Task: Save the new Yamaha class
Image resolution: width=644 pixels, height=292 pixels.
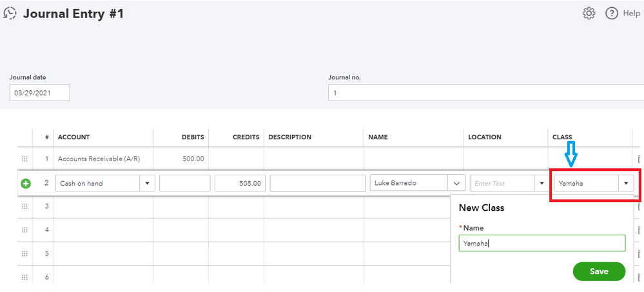Action: 599,271
